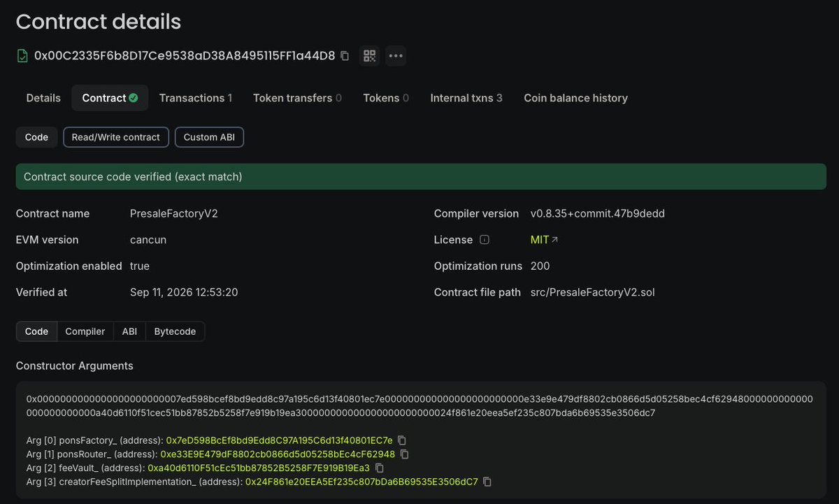This screenshot has height=504, width=839.
Task: Click the source code verified banner
Action: tap(421, 177)
